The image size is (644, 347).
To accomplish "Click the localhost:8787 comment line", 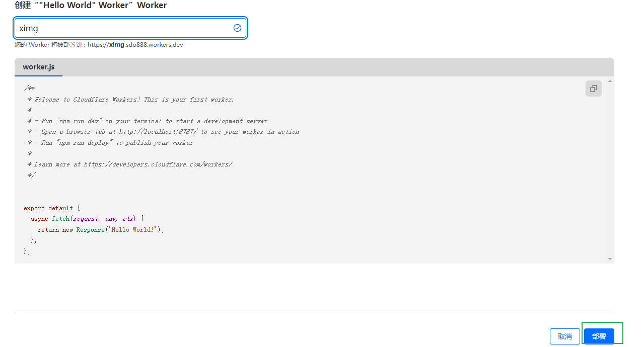I will point(163,132).
